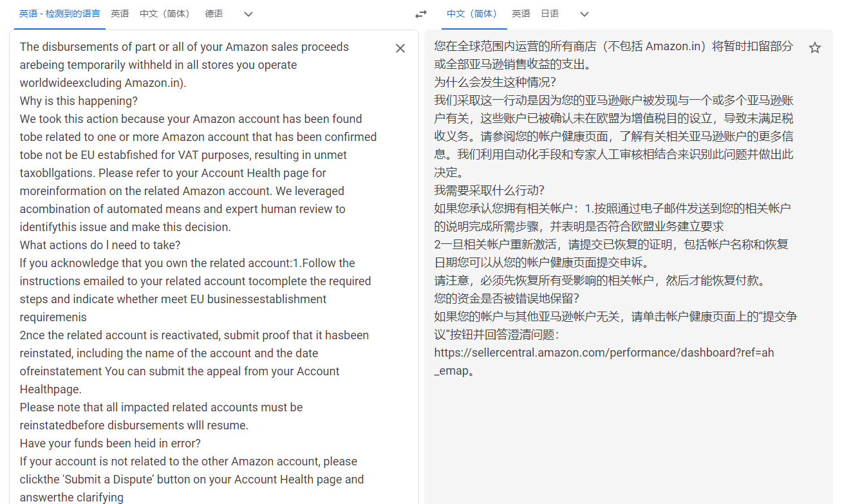Image resolution: width=860 pixels, height=504 pixels.
Task: Switch target language to 英语
Action: click(x=521, y=14)
